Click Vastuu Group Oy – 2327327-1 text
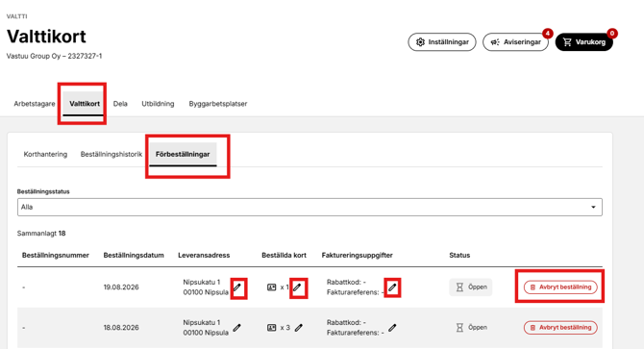 [x=54, y=56]
